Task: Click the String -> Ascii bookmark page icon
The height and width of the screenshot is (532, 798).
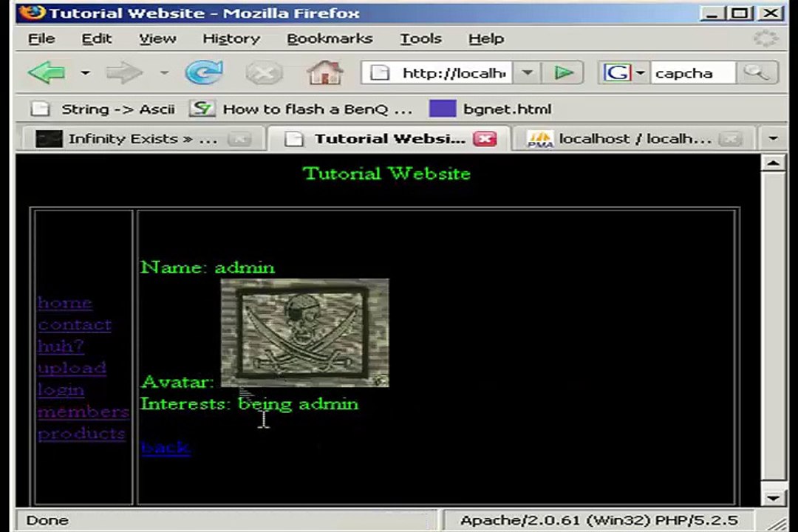Action: [x=40, y=109]
